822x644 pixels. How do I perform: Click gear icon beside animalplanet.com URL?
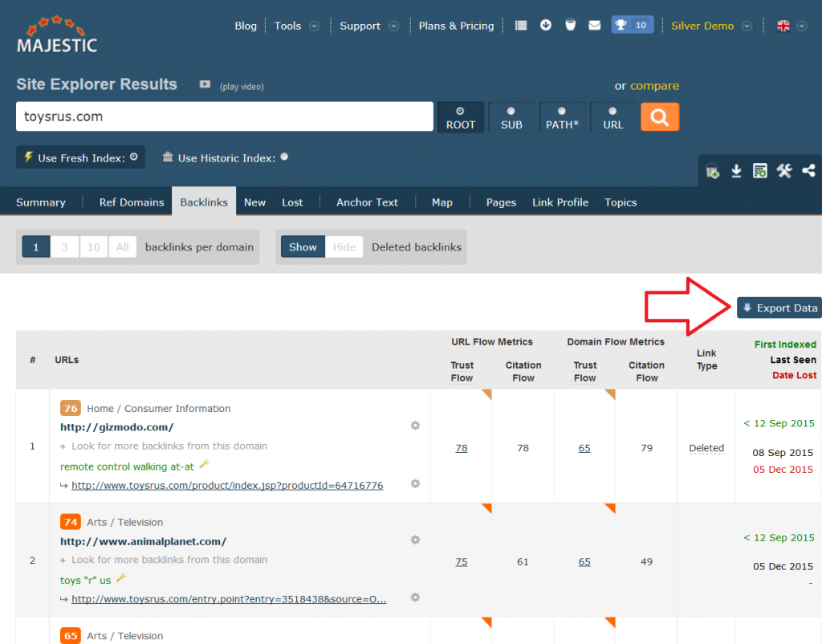[415, 540]
